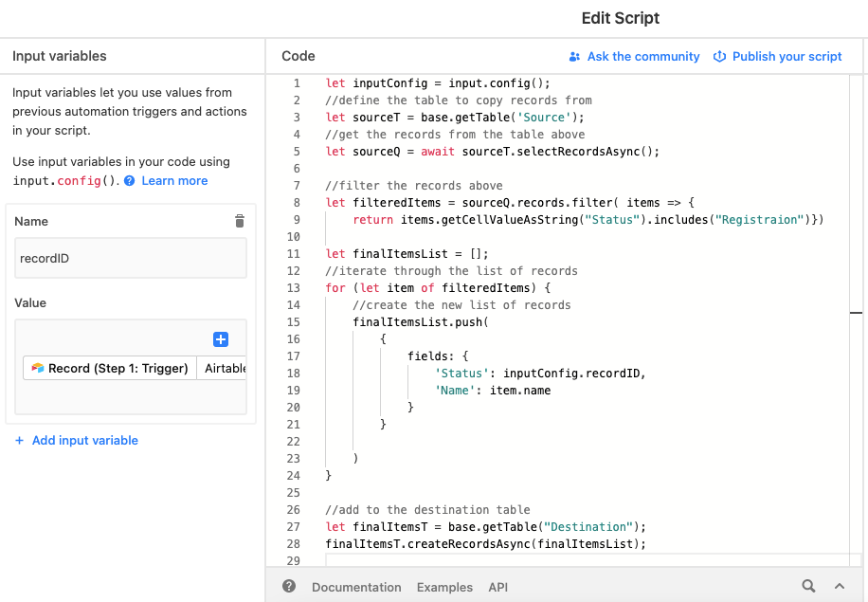Image resolution: width=868 pixels, height=602 pixels.
Task: Click the code editor scrollbar handle
Action: click(856, 312)
